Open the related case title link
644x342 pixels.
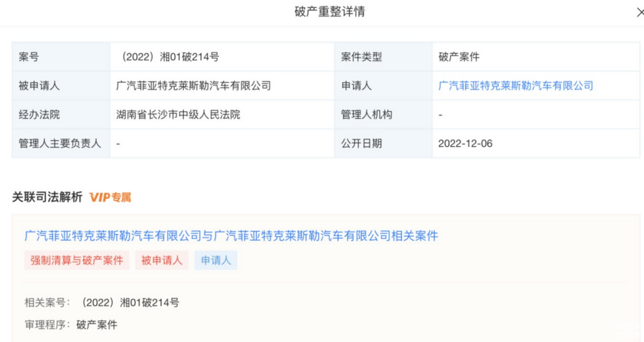231,236
